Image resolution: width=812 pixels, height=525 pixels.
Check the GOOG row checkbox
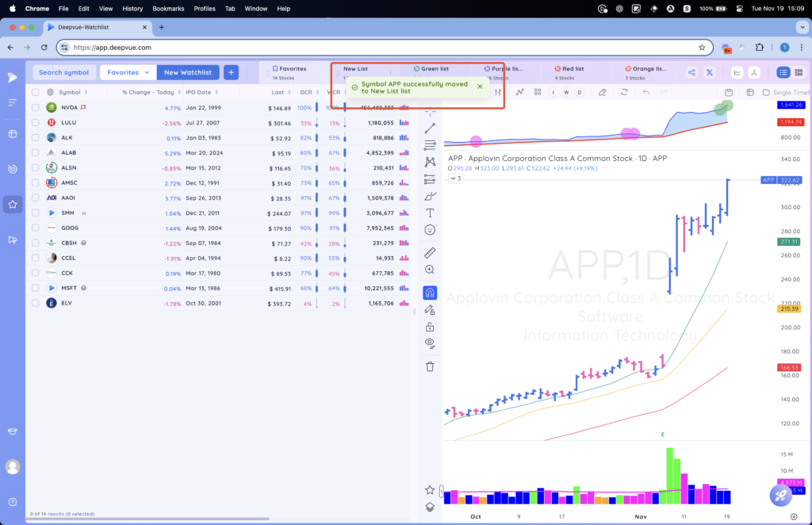35,228
